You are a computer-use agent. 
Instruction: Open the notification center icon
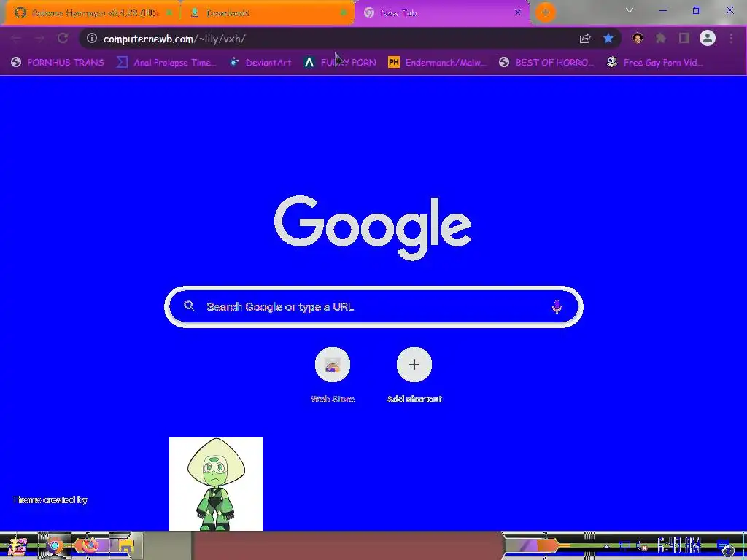724,545
